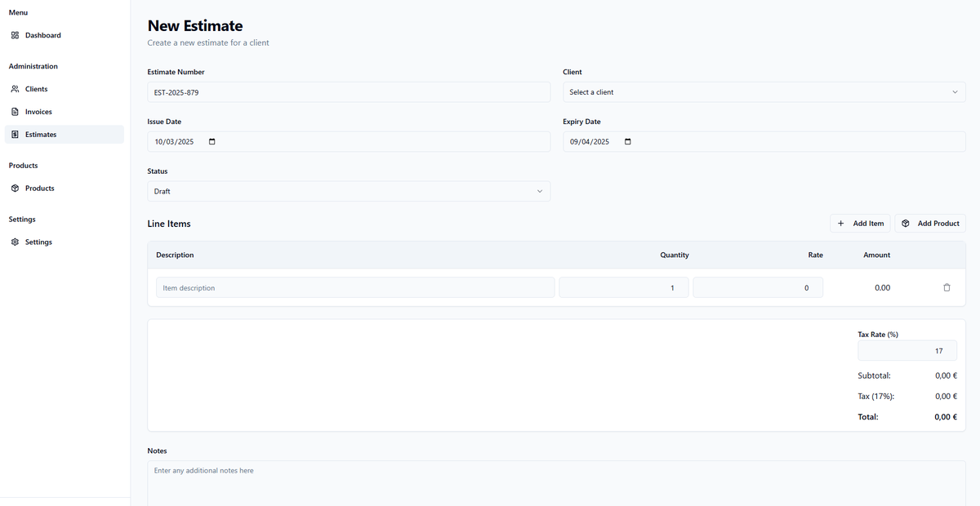Click the Dashboard grid icon in sidebar
The height and width of the screenshot is (506, 980).
click(x=15, y=35)
